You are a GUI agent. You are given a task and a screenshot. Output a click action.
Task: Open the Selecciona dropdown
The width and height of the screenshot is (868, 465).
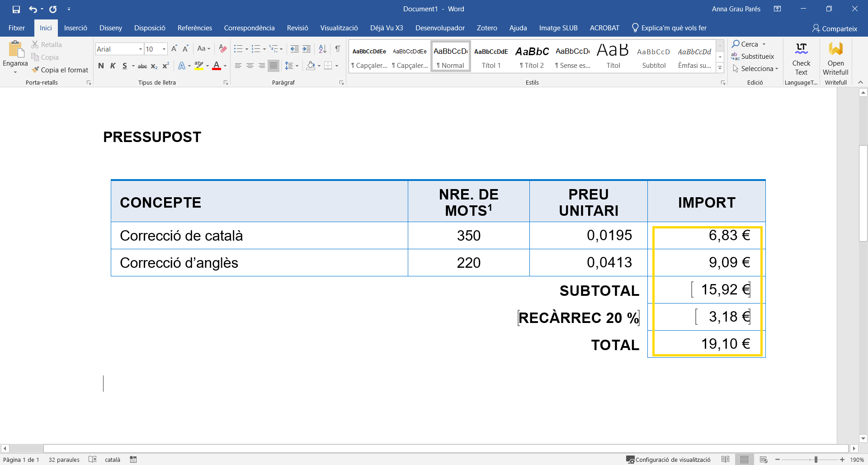point(756,69)
